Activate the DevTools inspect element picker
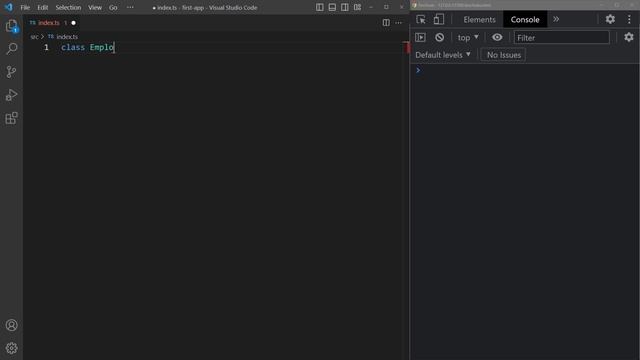640x360 pixels. [421, 19]
